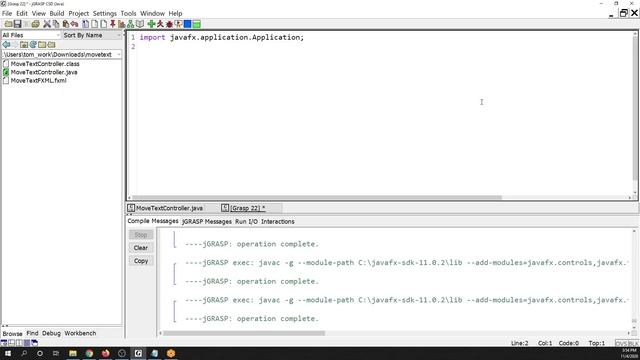640x360 pixels.
Task: Open the Build menu
Action: [x=57, y=13]
